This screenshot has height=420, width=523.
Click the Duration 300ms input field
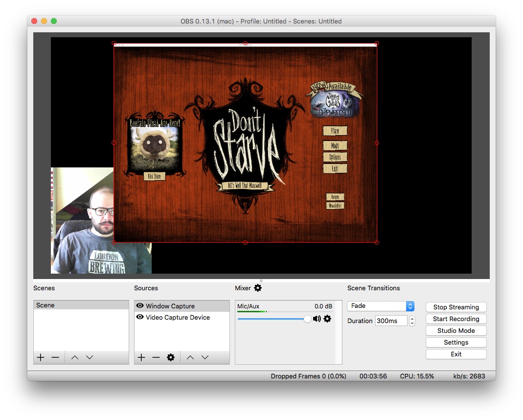[391, 321]
